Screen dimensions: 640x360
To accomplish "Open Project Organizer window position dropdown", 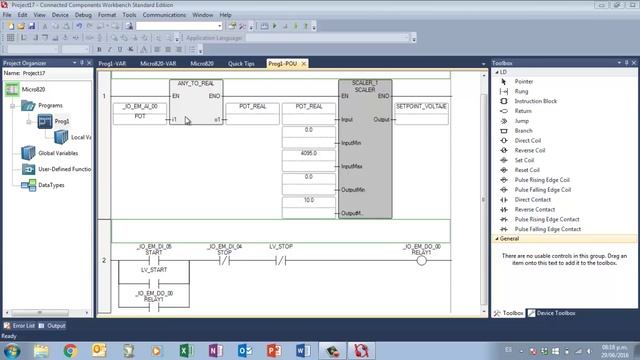I will [75, 63].
